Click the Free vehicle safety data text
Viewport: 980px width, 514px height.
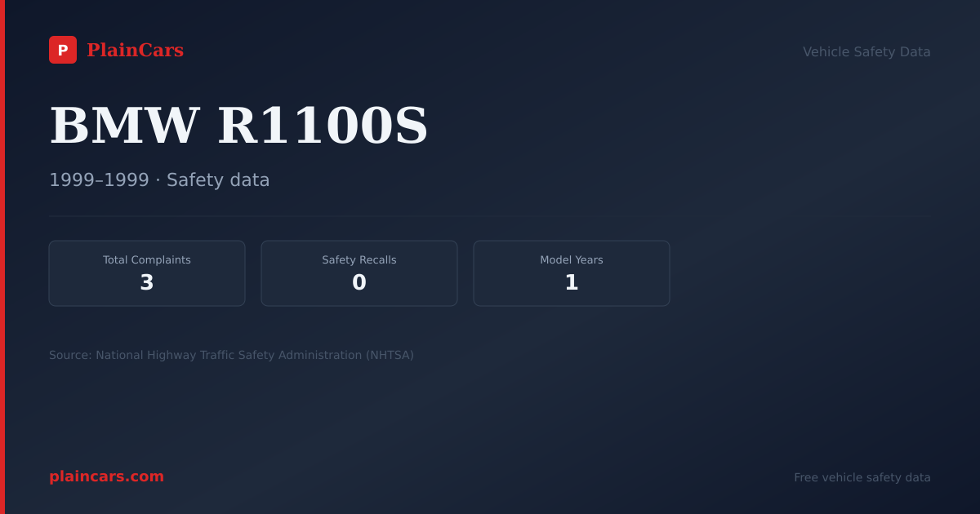[x=862, y=477]
